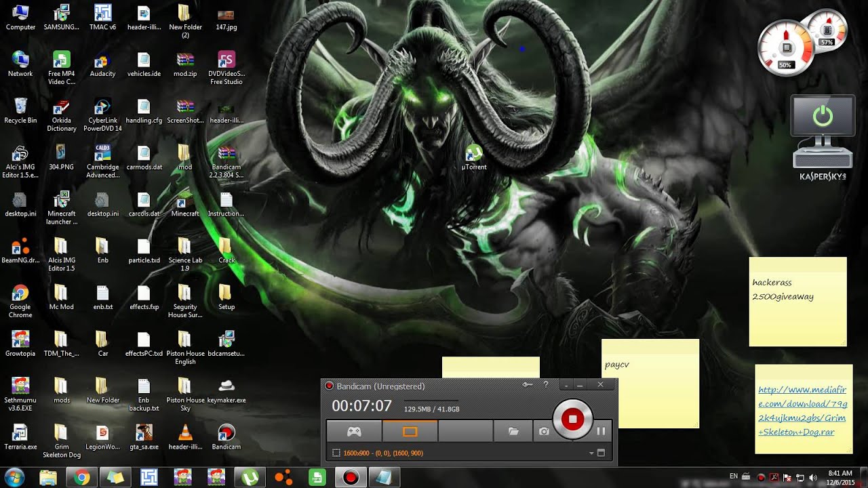
Task: Select the BeamNG.drive desktop icon
Action: (x=20, y=251)
